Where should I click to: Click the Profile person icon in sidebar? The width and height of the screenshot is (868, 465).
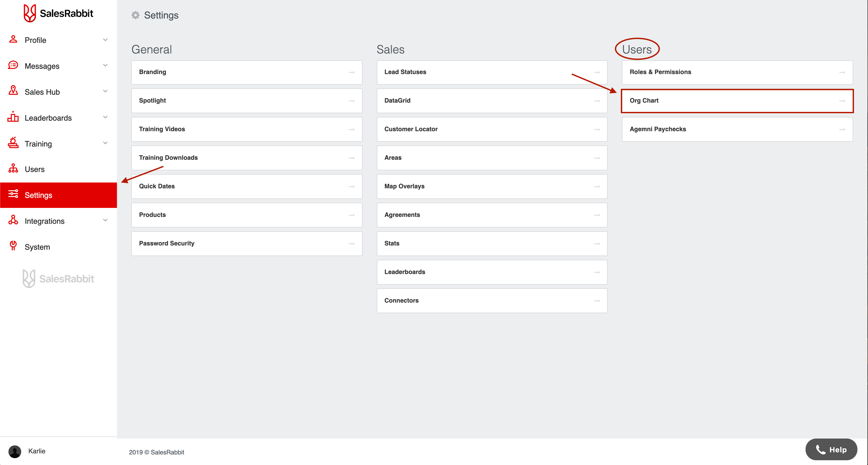(x=13, y=39)
